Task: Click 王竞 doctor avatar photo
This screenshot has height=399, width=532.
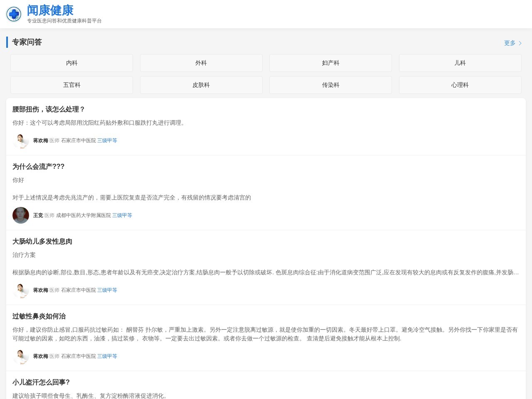Action: [x=20, y=215]
